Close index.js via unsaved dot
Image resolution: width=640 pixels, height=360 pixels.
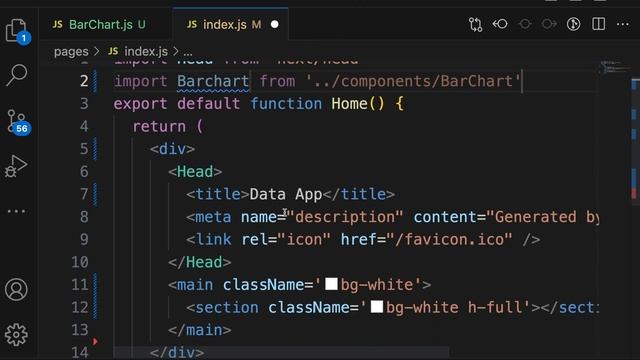click(275, 25)
